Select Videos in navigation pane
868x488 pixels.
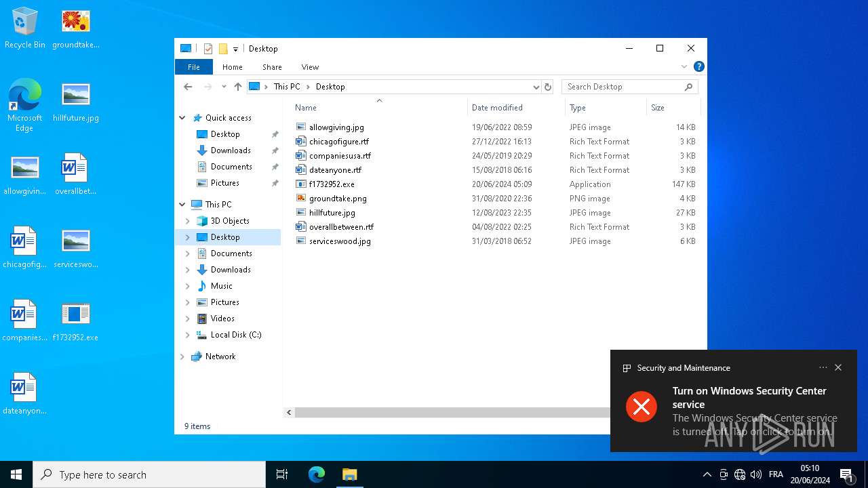click(222, 319)
